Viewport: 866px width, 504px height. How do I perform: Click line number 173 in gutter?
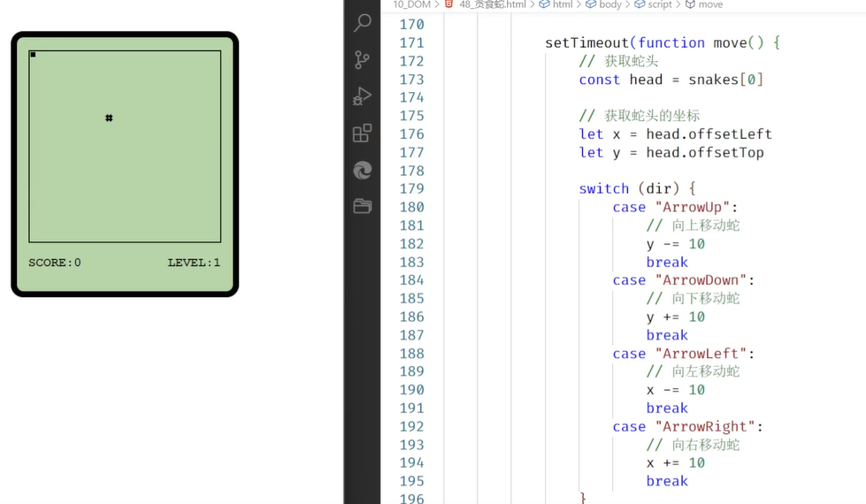(x=412, y=80)
